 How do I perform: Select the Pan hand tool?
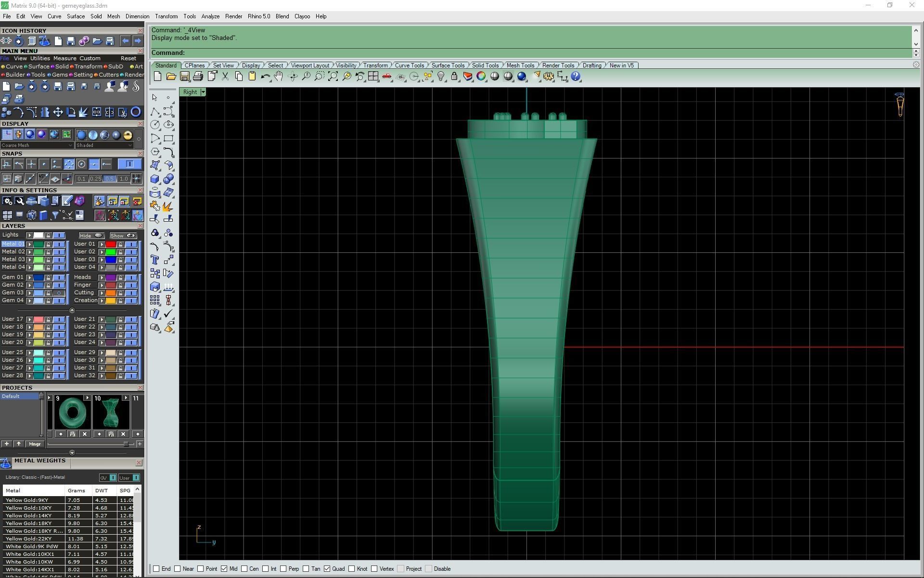(x=279, y=77)
